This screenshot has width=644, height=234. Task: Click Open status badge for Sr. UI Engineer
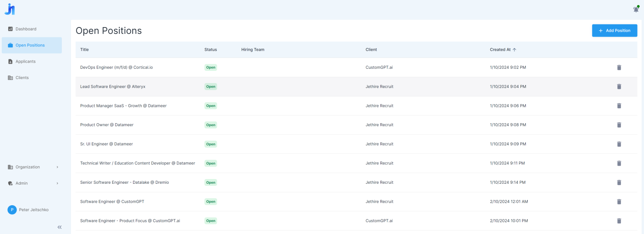pos(211,144)
